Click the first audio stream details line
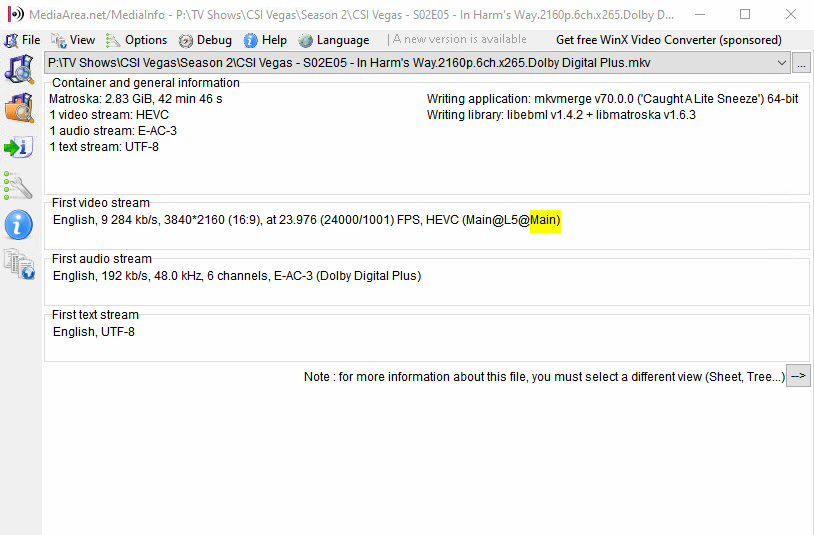The image size is (814, 535). point(237,276)
